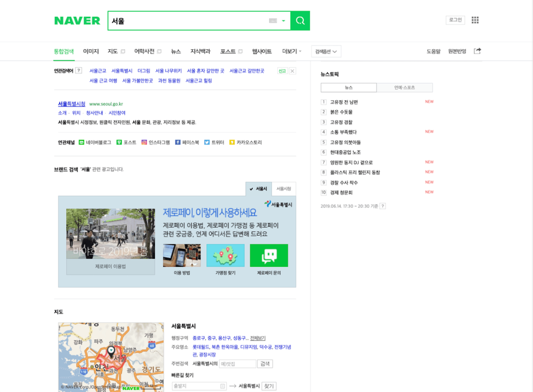Expand the search box autocomplete arrow
The width and height of the screenshot is (533, 392).
283,21
